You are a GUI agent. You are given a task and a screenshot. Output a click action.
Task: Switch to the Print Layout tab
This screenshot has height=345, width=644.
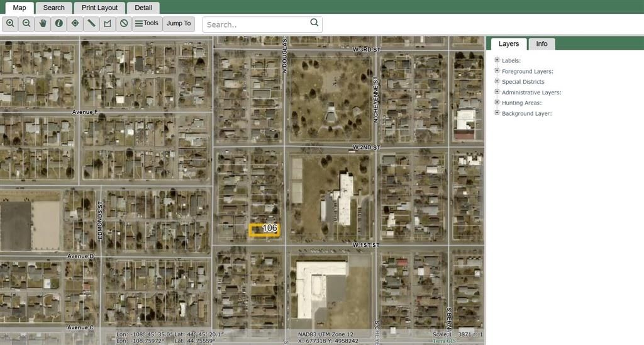99,8
